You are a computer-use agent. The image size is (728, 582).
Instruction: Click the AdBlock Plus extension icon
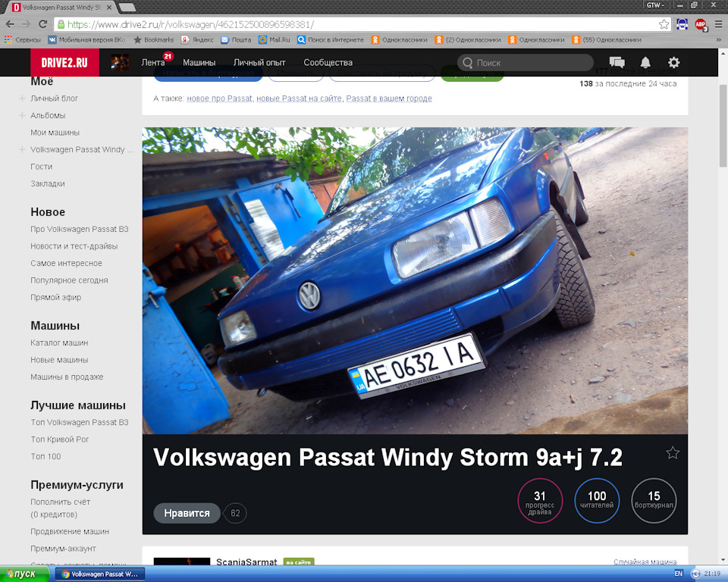click(x=701, y=24)
